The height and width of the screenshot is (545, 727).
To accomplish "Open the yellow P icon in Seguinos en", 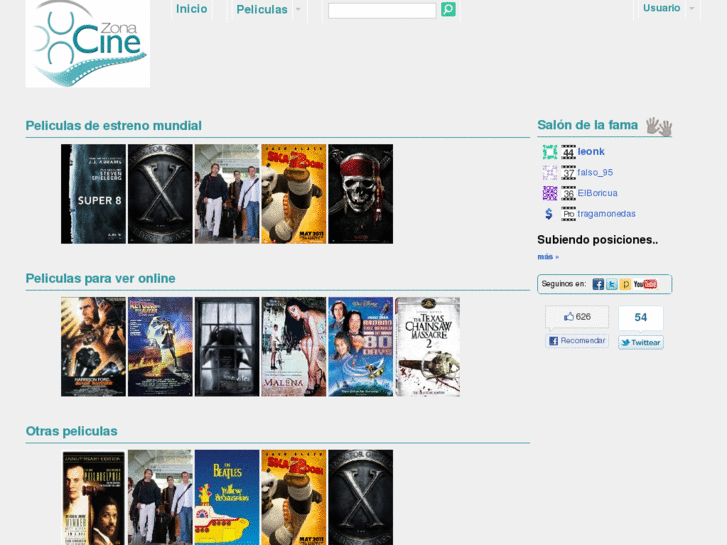I will coord(625,284).
